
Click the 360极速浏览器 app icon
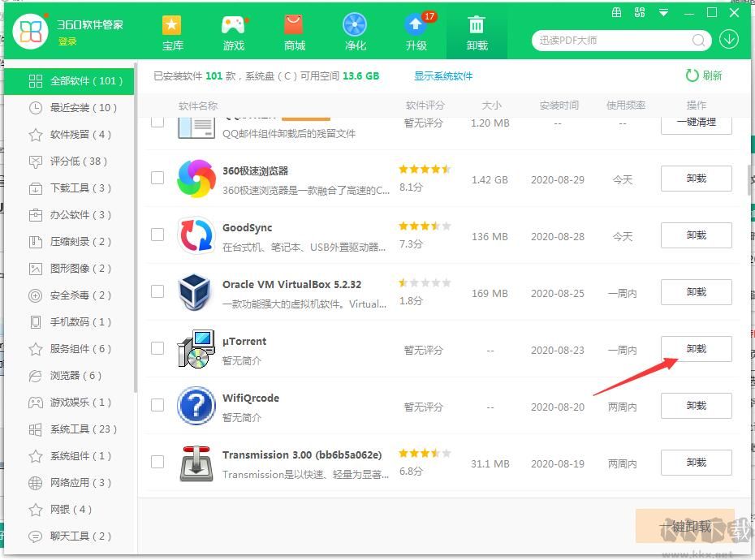pos(196,179)
